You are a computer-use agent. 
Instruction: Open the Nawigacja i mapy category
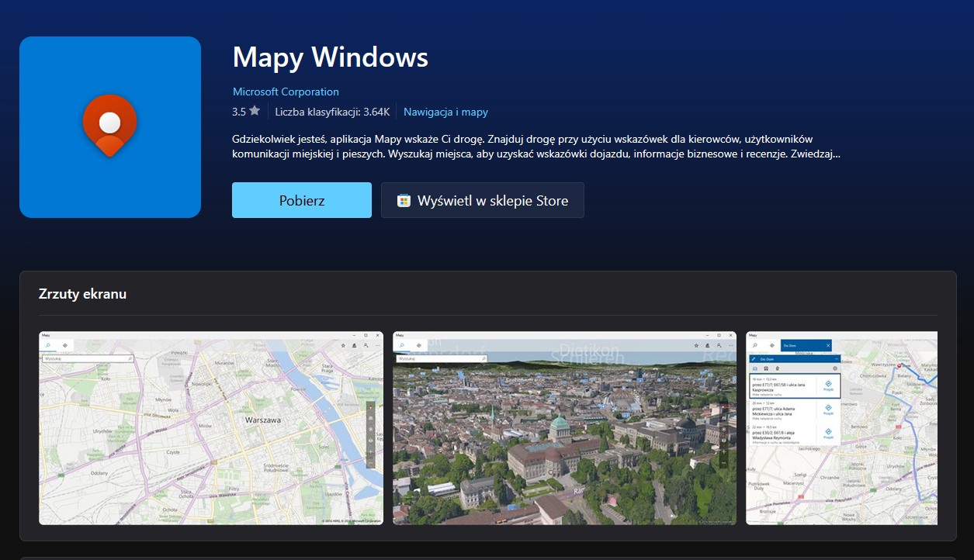point(445,112)
